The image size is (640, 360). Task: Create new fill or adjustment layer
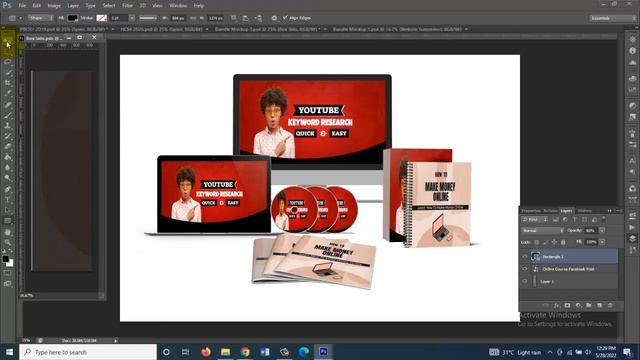578,305
